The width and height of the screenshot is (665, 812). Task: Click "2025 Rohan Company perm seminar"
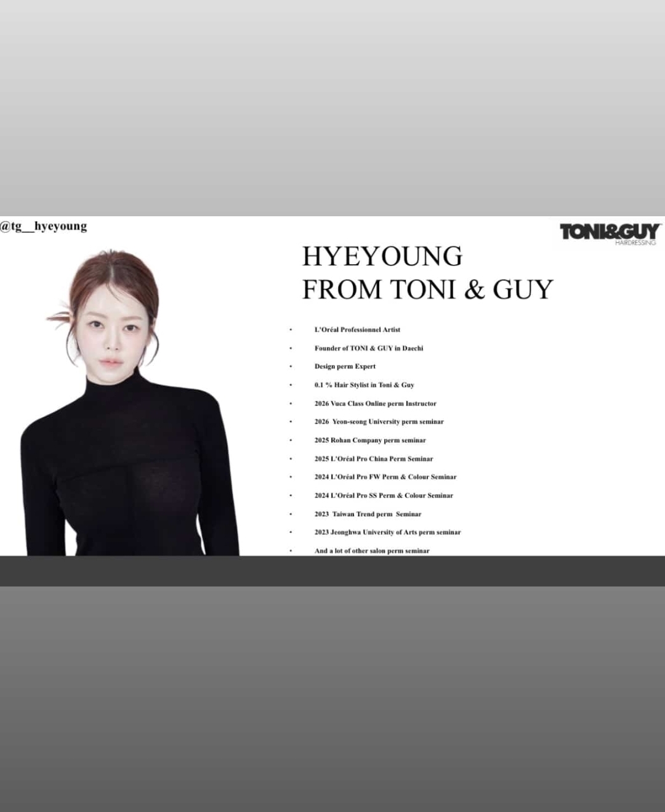coord(370,441)
